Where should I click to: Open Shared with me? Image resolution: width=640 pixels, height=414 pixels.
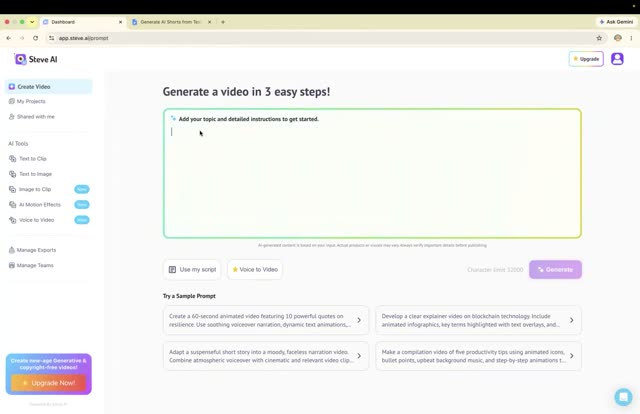[x=36, y=117]
